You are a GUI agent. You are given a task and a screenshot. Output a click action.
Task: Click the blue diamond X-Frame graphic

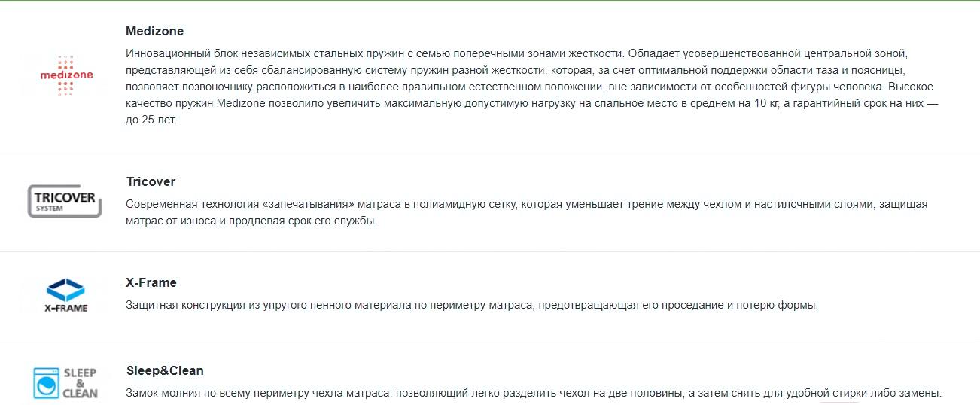[x=65, y=288]
